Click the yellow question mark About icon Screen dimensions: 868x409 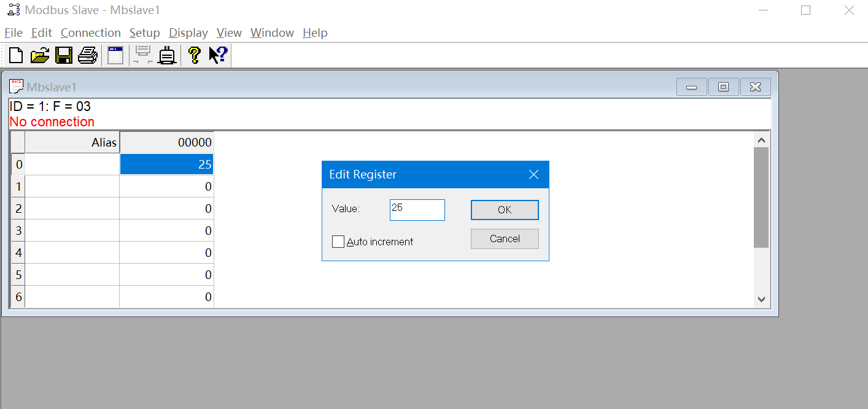[x=194, y=55]
